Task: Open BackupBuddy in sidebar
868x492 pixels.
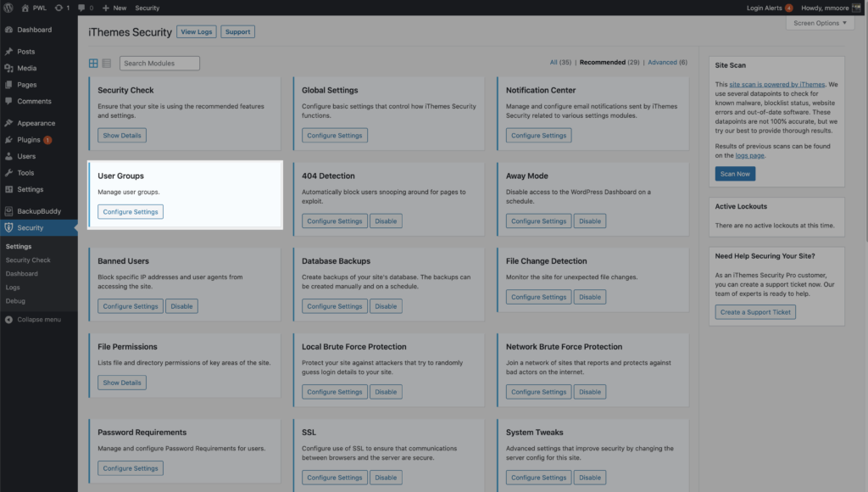Action: 39,211
